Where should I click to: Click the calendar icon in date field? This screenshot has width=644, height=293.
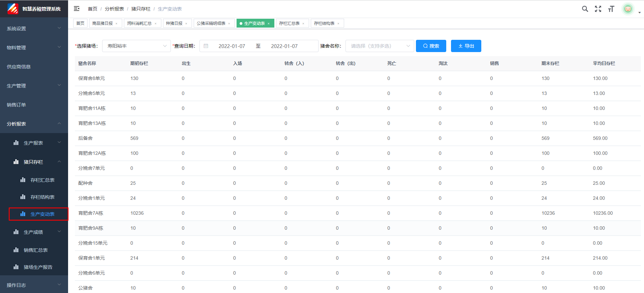tap(206, 46)
